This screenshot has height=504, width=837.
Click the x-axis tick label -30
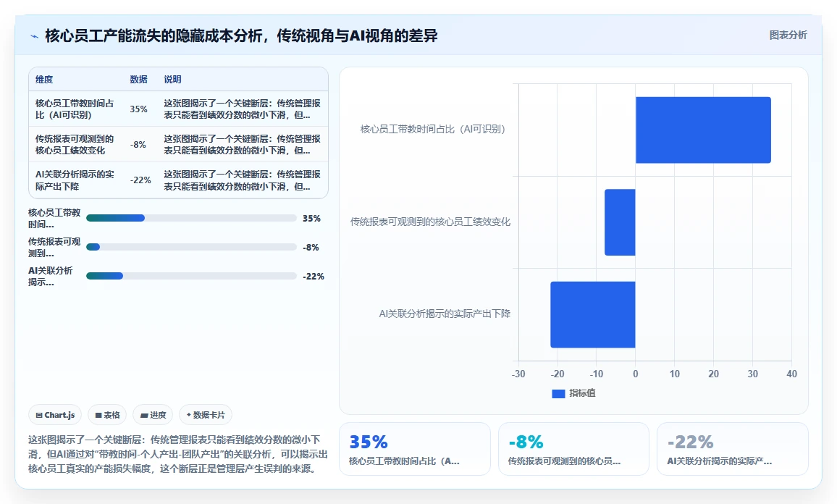tap(518, 374)
